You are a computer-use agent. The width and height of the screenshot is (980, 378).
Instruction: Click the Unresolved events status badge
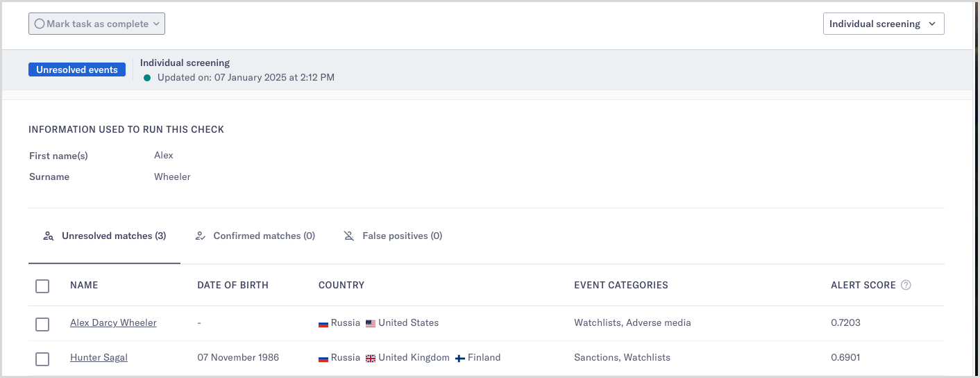[77, 69]
